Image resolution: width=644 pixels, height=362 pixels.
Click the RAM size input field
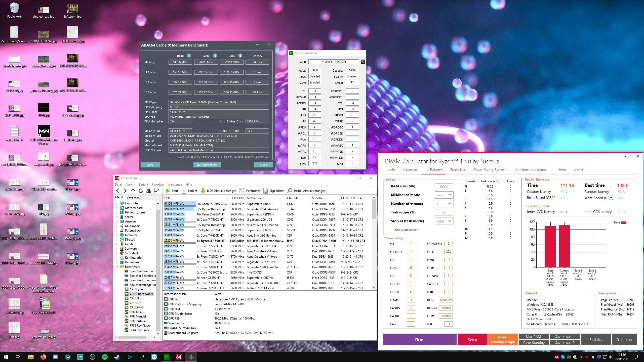444,187
